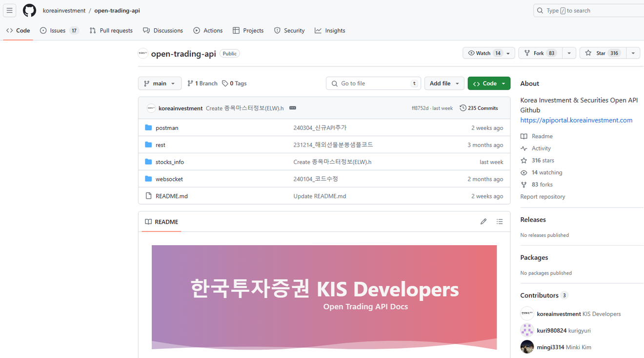
Task: Open the stocks_info folder
Action: click(x=170, y=162)
